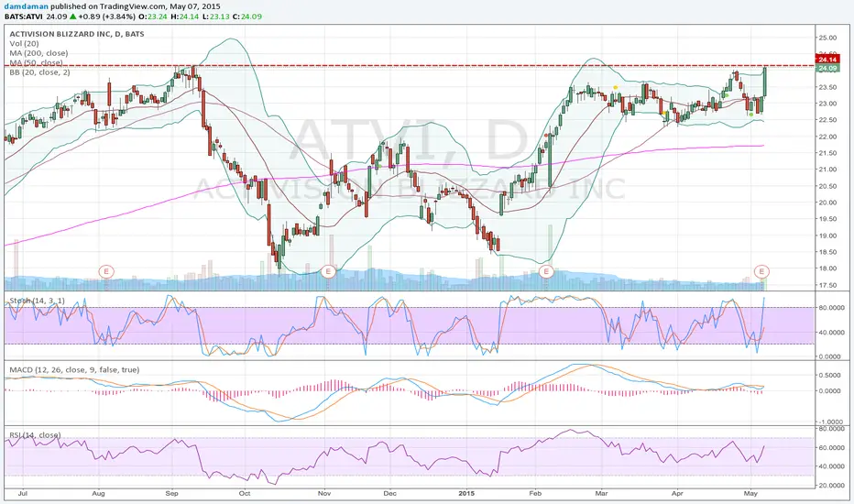Click the 20.00 price axis label
854x504 pixels.
click(x=827, y=203)
